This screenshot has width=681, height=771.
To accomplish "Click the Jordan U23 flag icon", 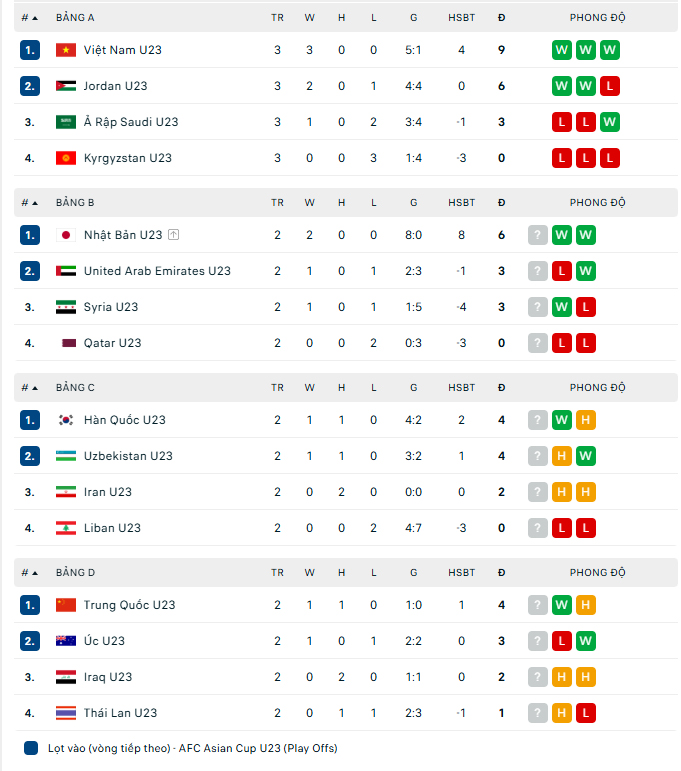I will (x=65, y=86).
